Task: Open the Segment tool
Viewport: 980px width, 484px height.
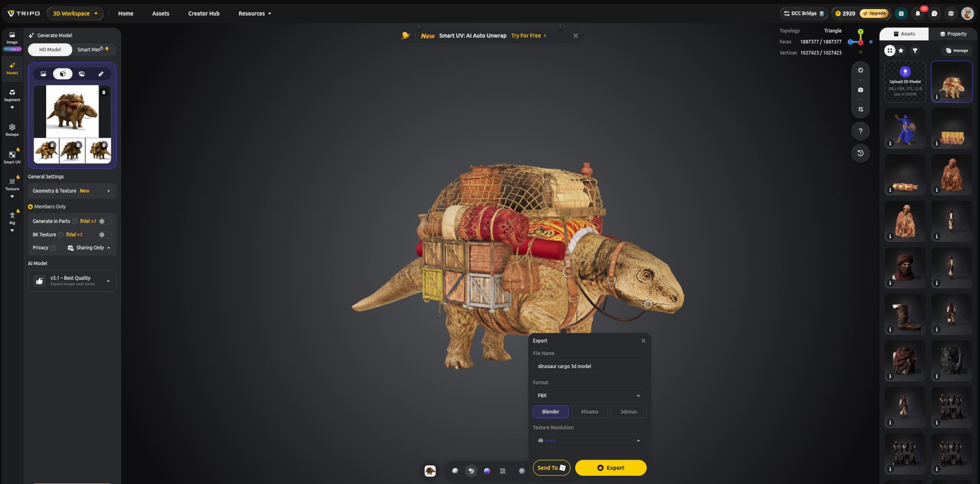Action: click(12, 95)
